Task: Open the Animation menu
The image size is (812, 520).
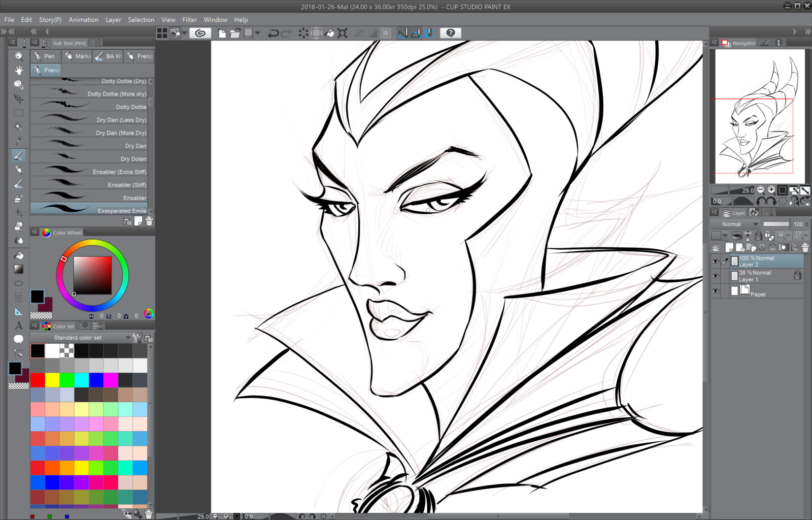Action: [x=84, y=20]
